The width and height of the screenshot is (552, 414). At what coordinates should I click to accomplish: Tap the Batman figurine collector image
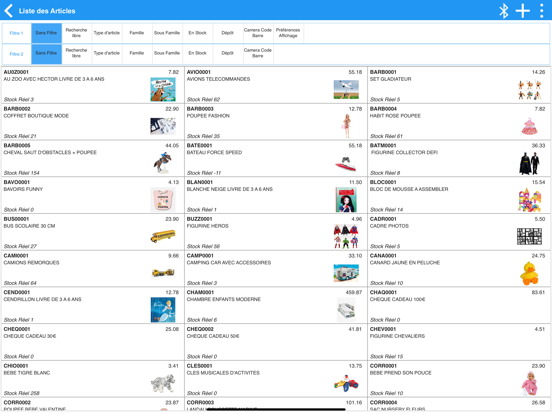(529, 163)
